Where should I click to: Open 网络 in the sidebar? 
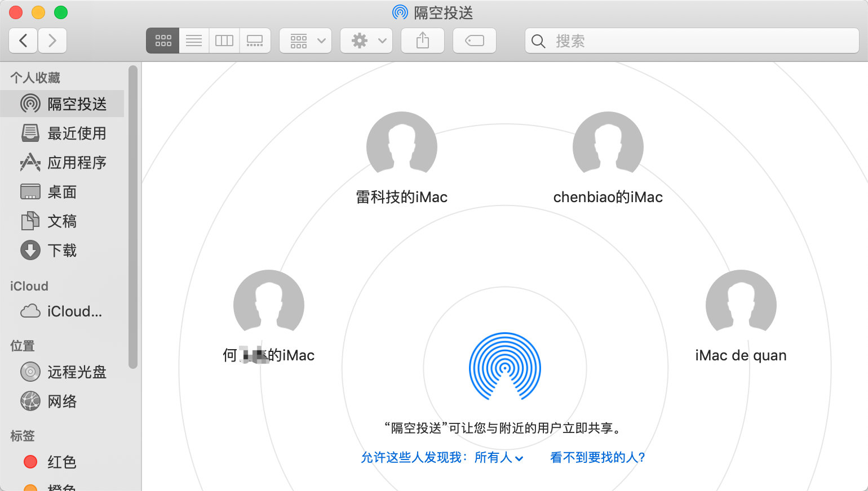coord(62,401)
